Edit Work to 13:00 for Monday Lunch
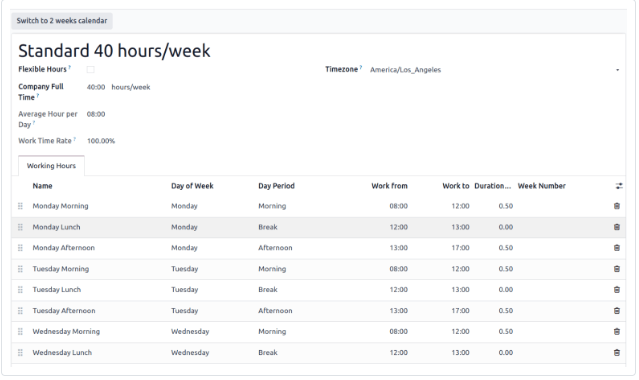The image size is (639, 380). [x=460, y=227]
